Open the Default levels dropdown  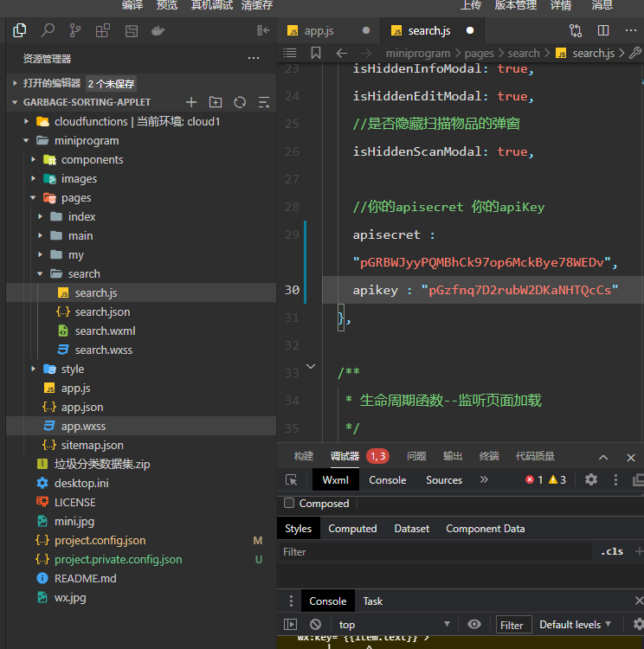click(x=575, y=624)
